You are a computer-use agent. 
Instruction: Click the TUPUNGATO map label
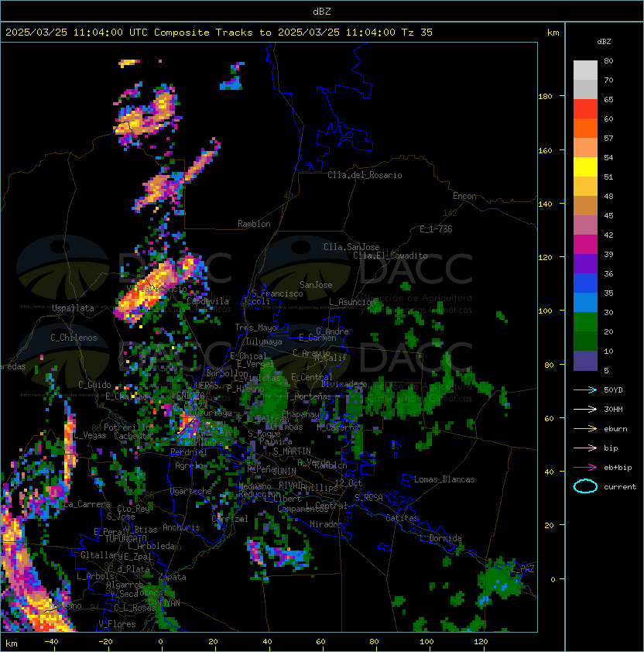click(x=125, y=538)
